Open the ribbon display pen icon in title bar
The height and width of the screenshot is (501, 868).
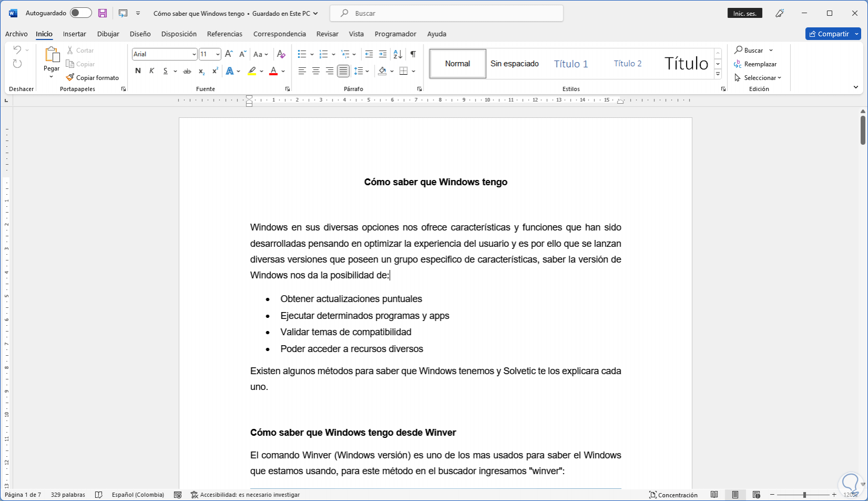point(780,13)
